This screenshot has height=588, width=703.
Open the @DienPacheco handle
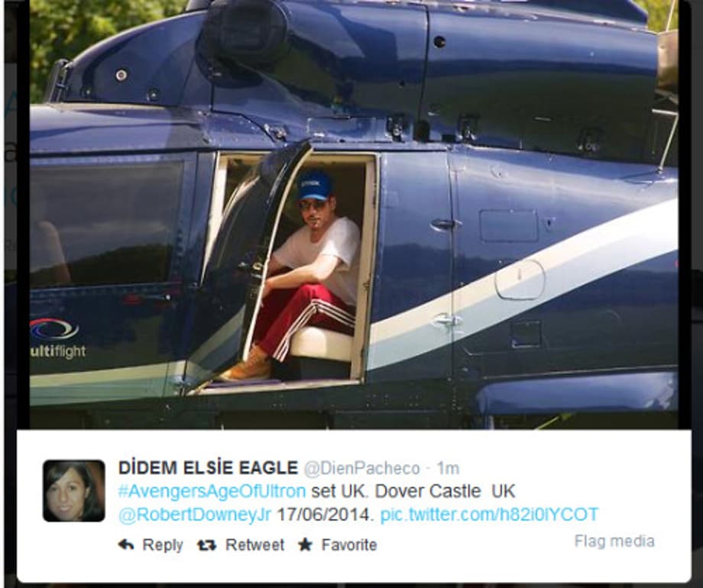coord(361,468)
